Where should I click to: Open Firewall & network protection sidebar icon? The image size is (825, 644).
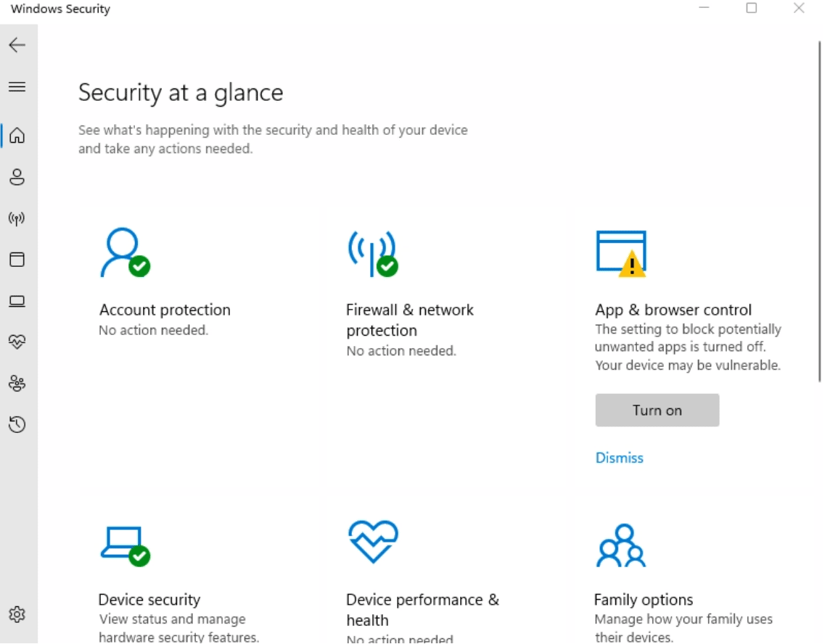[17, 218]
